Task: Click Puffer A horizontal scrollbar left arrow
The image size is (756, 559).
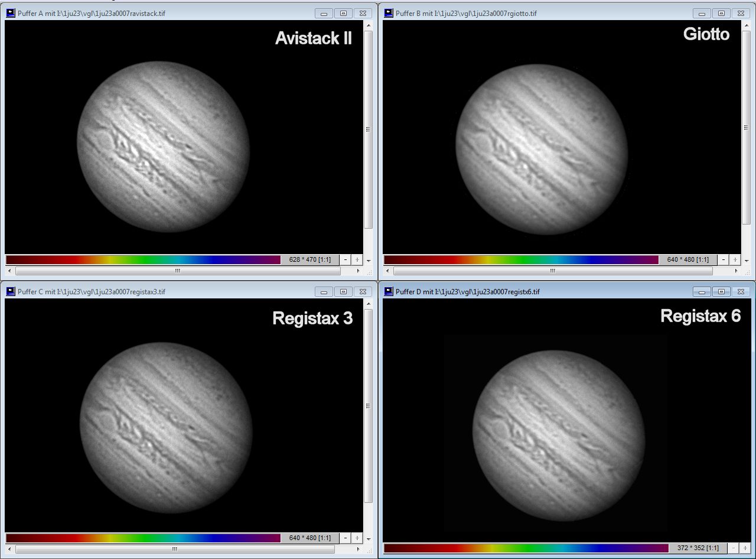Action: coord(9,271)
